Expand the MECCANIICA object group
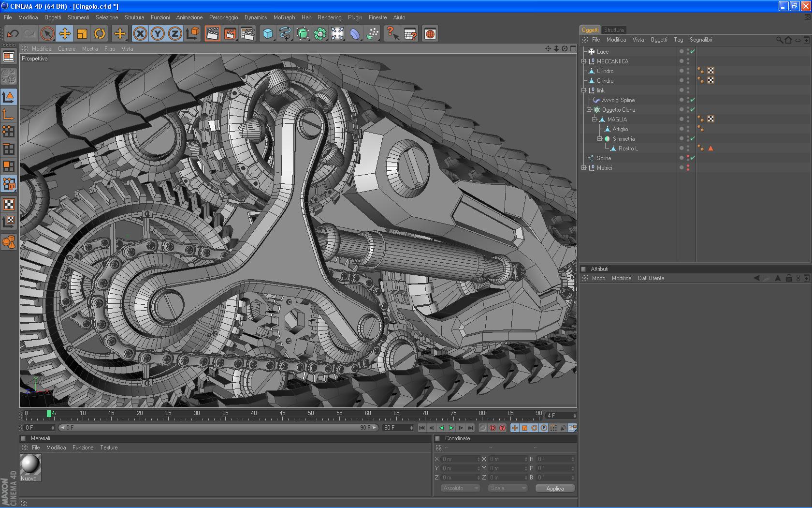812x508 pixels. click(584, 61)
